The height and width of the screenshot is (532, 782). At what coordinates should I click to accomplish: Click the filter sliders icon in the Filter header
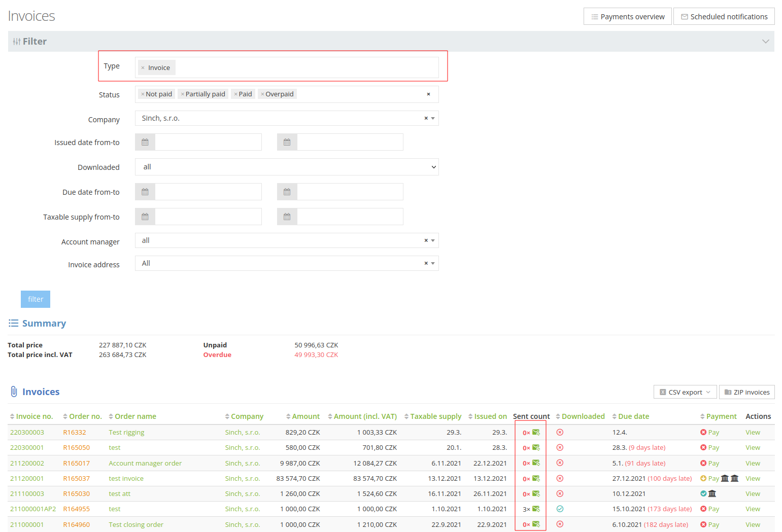click(x=17, y=41)
